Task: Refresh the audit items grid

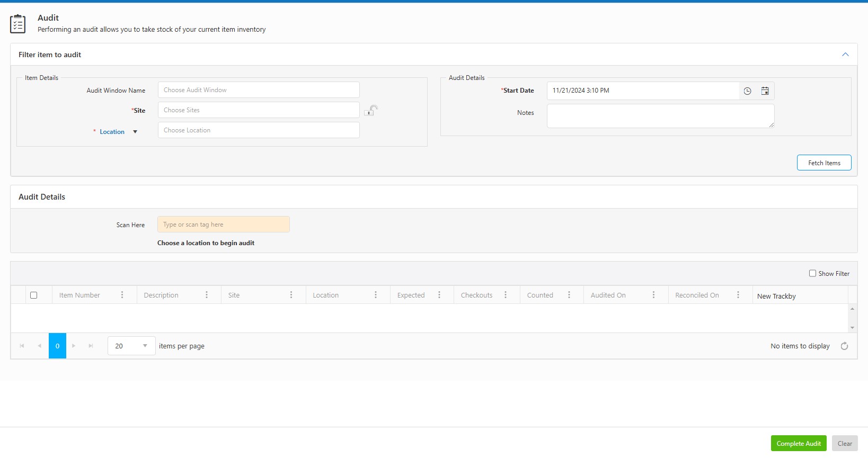Action: pos(844,346)
